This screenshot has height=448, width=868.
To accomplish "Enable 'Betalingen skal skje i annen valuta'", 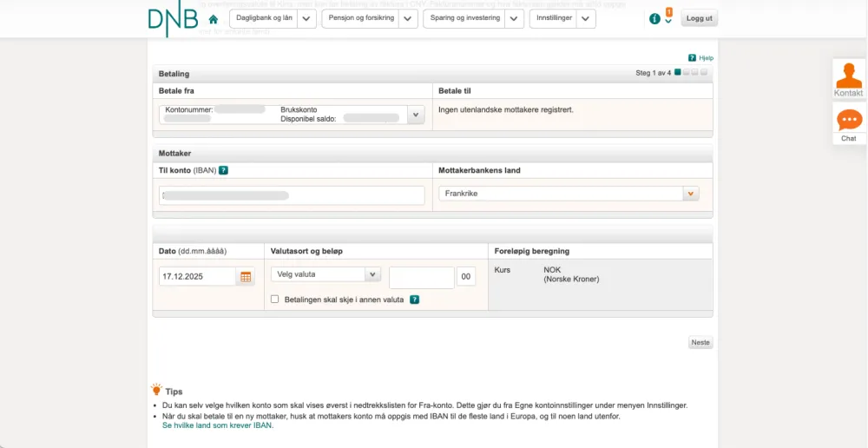I will click(275, 300).
